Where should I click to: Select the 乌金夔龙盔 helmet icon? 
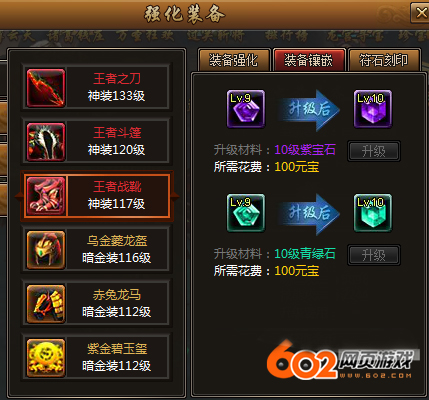click(x=46, y=250)
